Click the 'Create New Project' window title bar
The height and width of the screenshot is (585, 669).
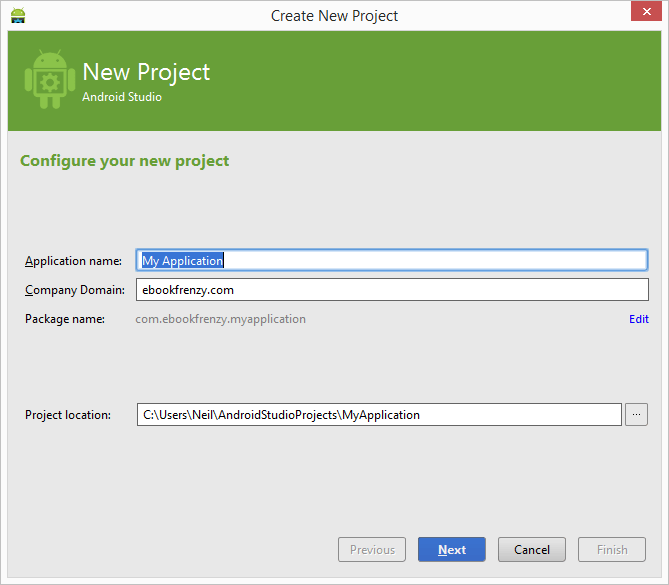coord(334,15)
